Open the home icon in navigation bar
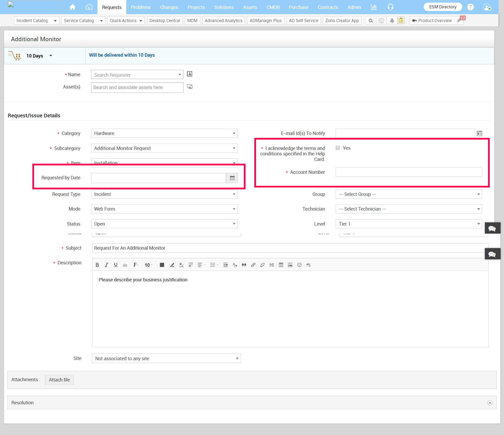The width and height of the screenshot is (504, 435). [x=72, y=7]
